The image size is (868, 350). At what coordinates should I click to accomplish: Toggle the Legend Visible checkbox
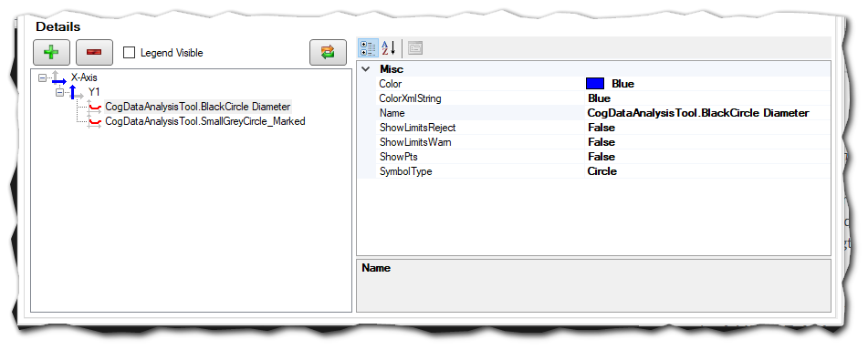[x=129, y=53]
